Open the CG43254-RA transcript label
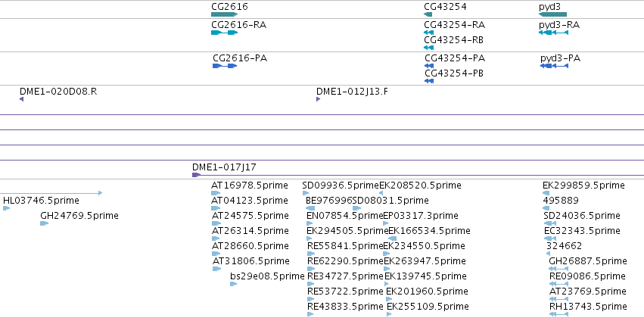The width and height of the screenshot is (644, 318). point(454,25)
